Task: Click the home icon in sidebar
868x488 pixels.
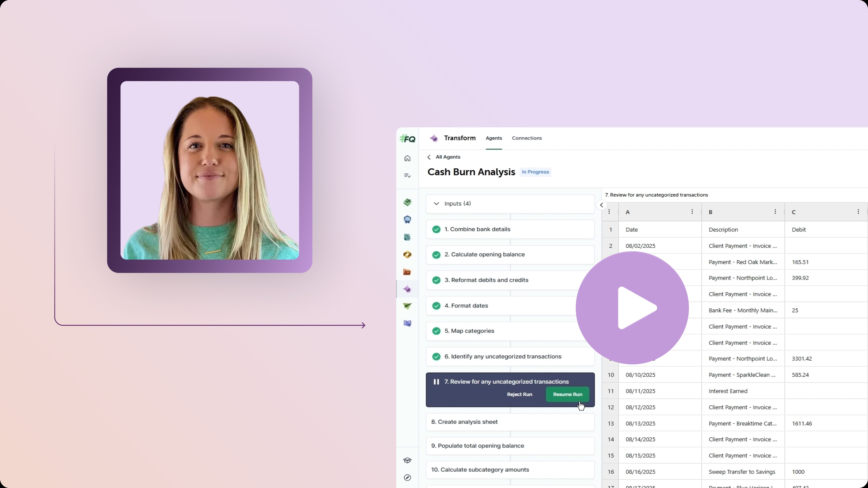Action: coord(407,158)
